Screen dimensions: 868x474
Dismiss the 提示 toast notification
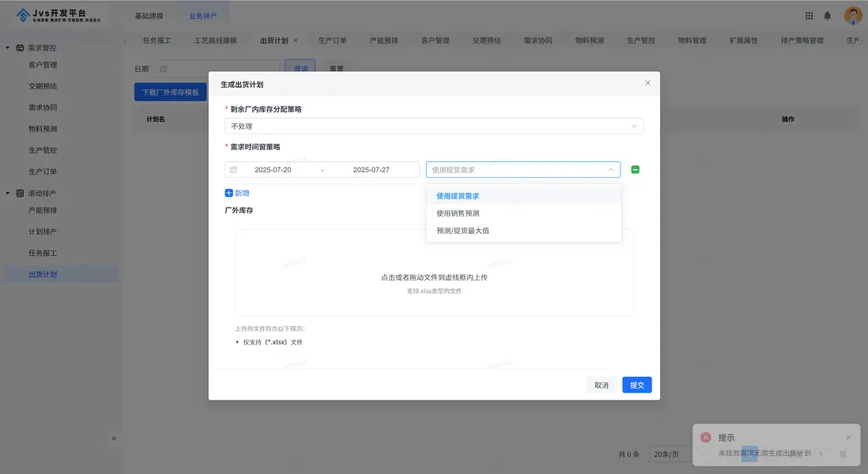point(847,436)
